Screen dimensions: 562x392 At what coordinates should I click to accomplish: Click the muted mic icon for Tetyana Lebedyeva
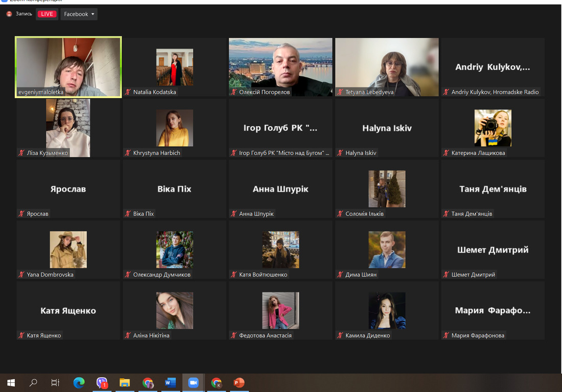pos(340,92)
